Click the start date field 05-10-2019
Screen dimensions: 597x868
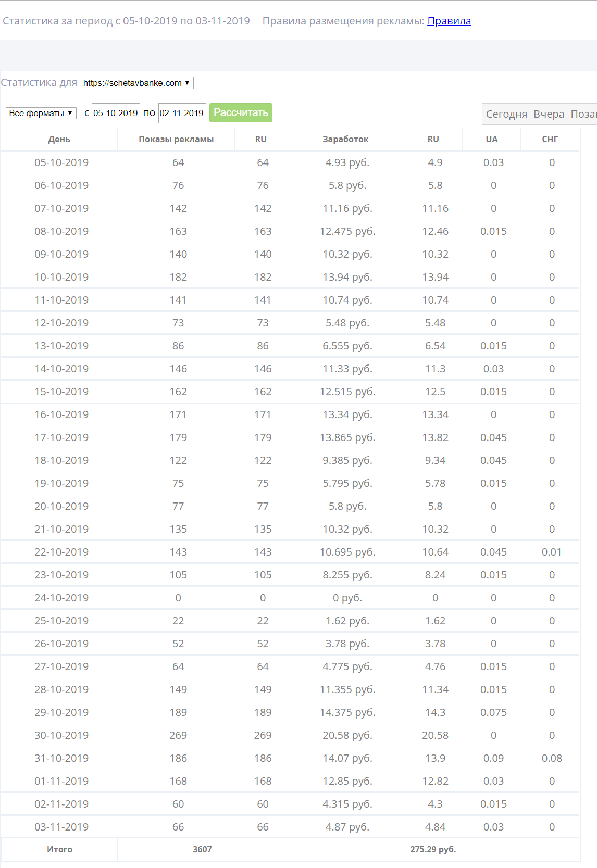point(116,113)
